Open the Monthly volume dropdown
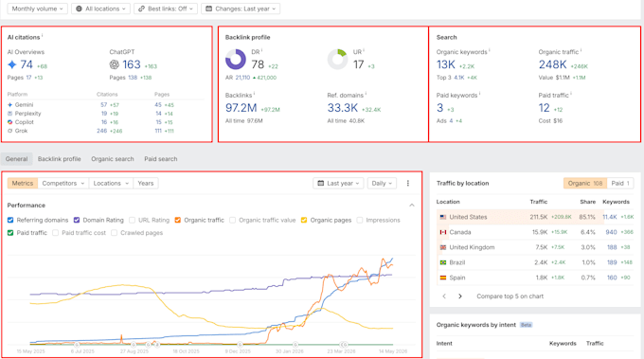The image size is (644, 359). [x=37, y=9]
